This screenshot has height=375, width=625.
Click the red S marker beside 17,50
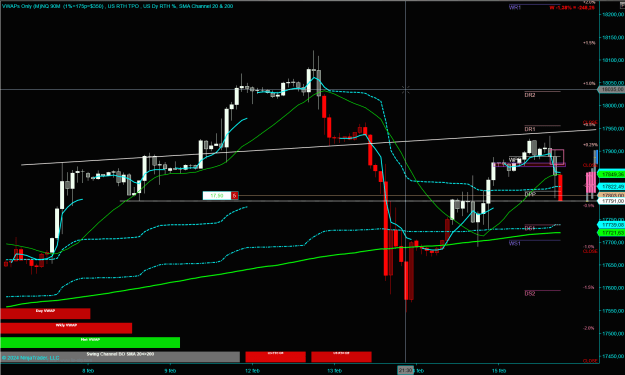coord(235,196)
